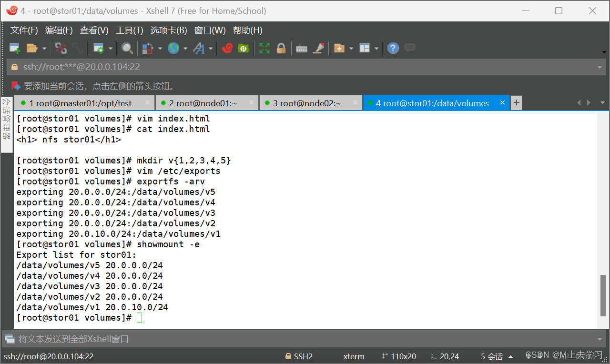Click the plus button to add tab
This screenshot has width=610, height=364.
pos(516,103)
